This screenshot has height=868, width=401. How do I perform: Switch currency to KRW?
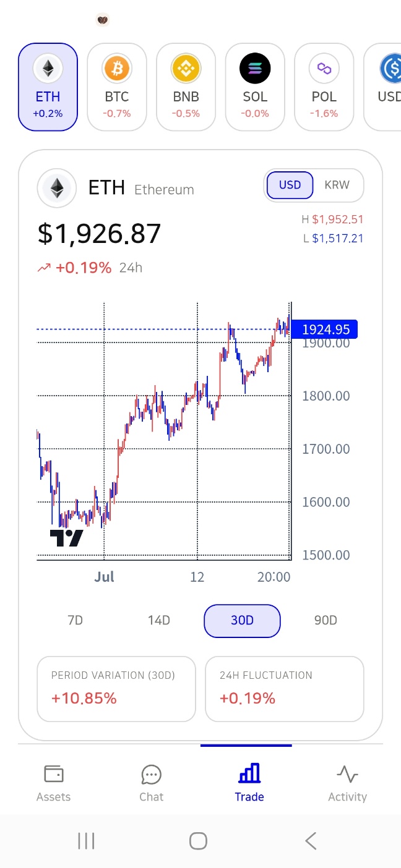pyautogui.click(x=337, y=185)
